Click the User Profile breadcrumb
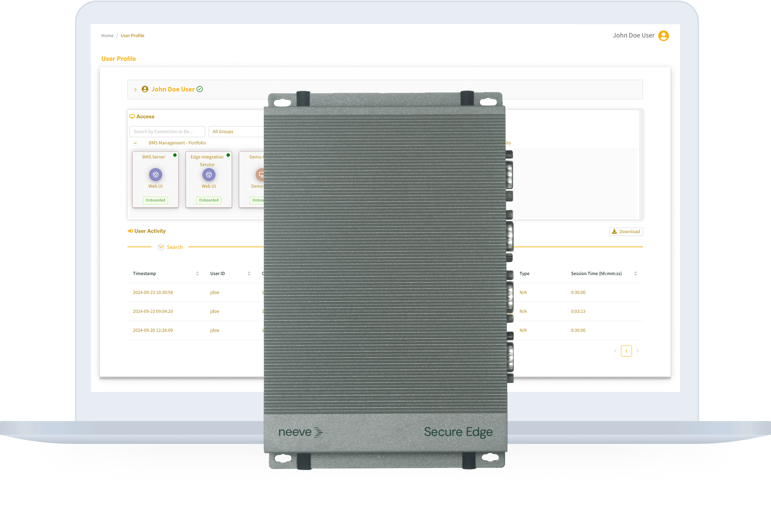This screenshot has height=532, width=771. [132, 36]
